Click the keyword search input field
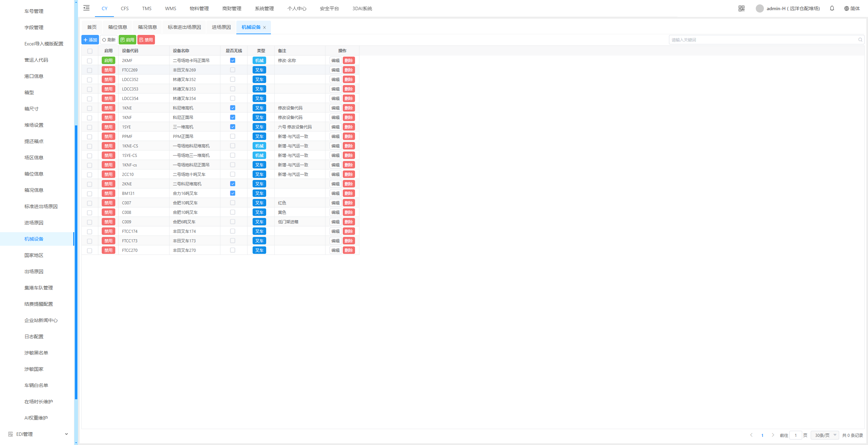This screenshot has height=445, width=868. click(763, 40)
